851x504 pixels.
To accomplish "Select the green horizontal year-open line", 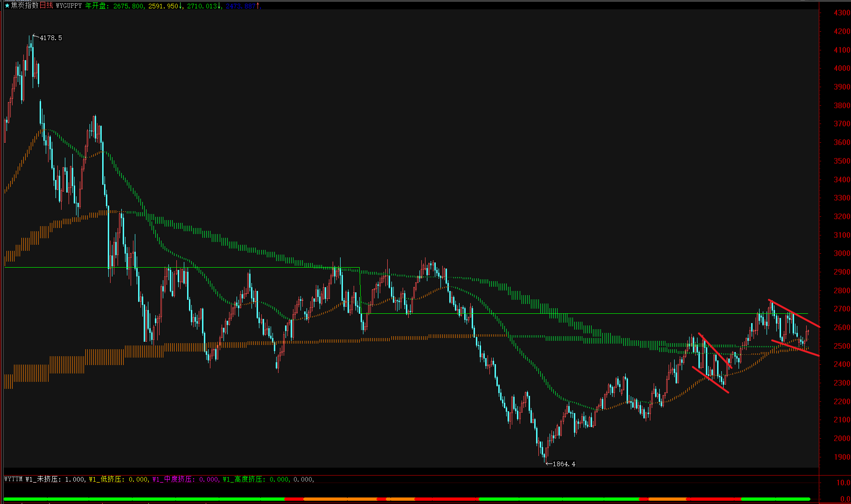I will (607, 314).
